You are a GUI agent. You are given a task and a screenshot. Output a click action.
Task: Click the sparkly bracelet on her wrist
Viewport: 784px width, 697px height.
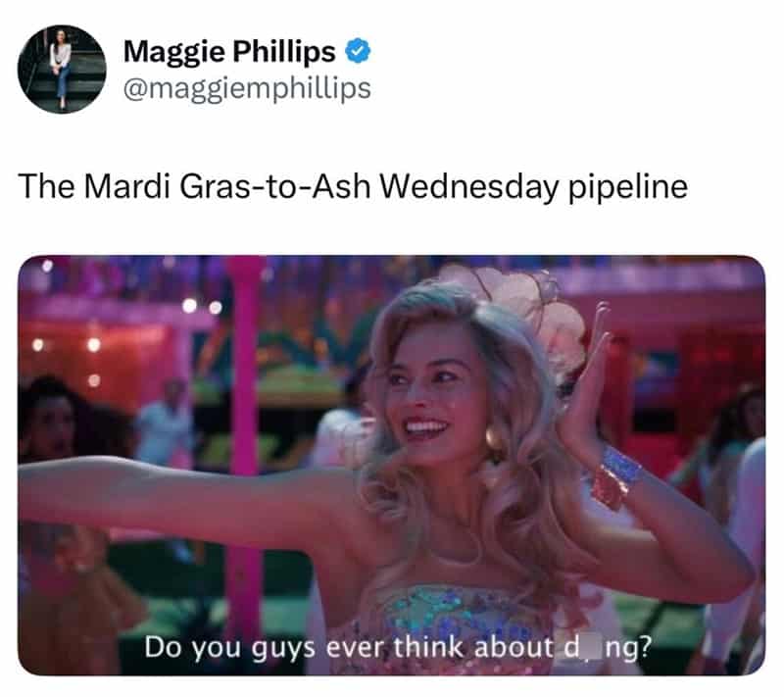[x=616, y=475]
